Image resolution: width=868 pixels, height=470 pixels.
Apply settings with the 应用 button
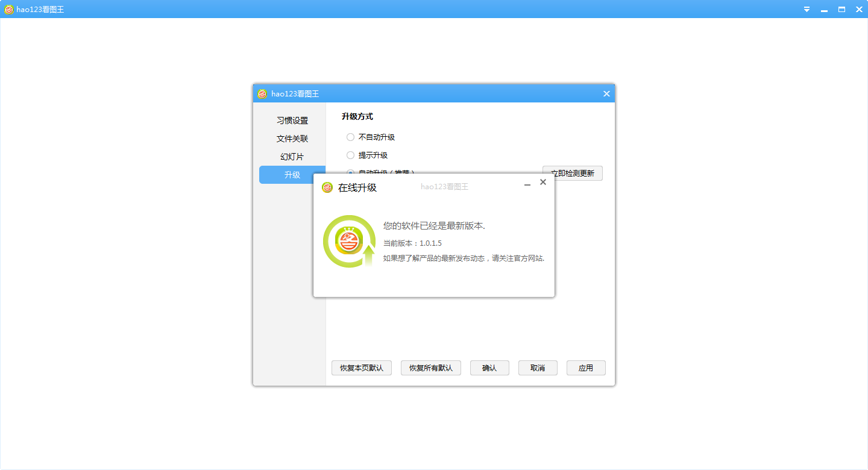click(585, 368)
